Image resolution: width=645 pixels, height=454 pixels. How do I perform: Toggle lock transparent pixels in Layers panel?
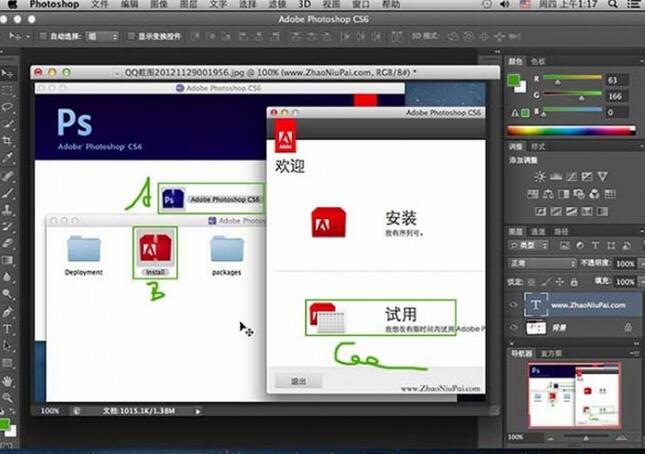[531, 282]
